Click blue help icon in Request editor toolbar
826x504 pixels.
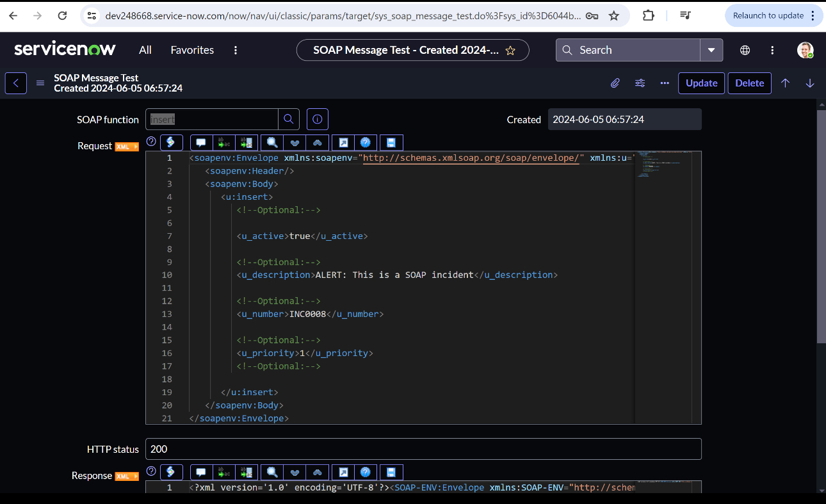(365, 143)
